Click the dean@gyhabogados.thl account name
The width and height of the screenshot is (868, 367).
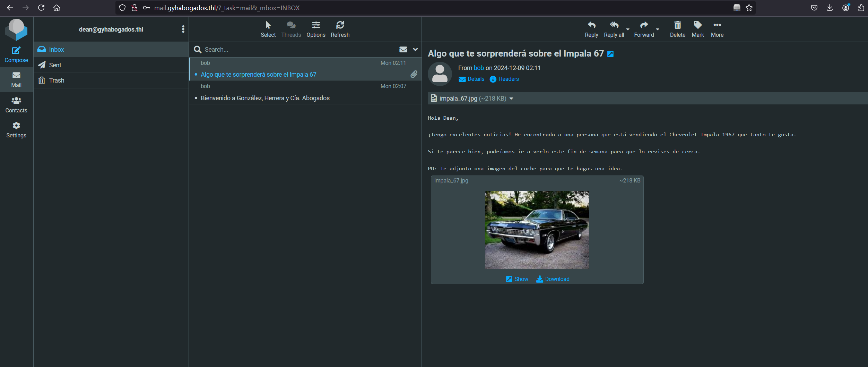(x=111, y=29)
